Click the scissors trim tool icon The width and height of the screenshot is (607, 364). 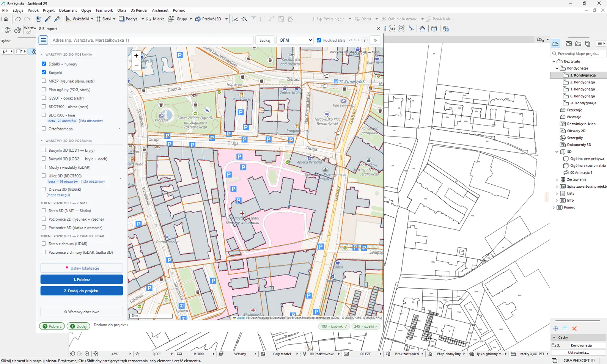(x=235, y=19)
